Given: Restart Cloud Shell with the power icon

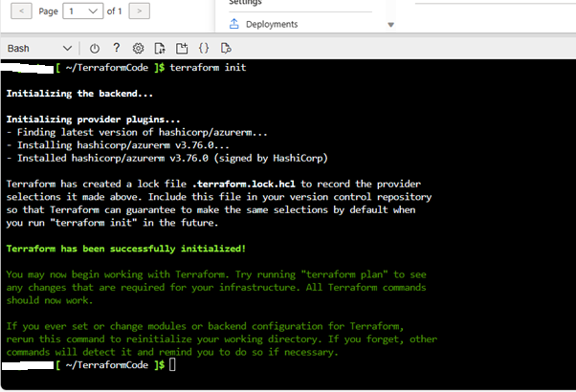Looking at the screenshot, I should coord(95,49).
